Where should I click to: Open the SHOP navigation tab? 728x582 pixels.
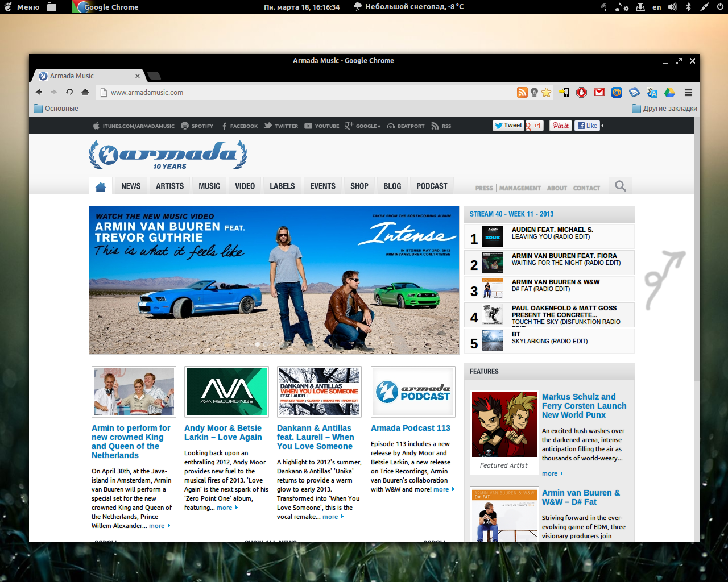359,186
